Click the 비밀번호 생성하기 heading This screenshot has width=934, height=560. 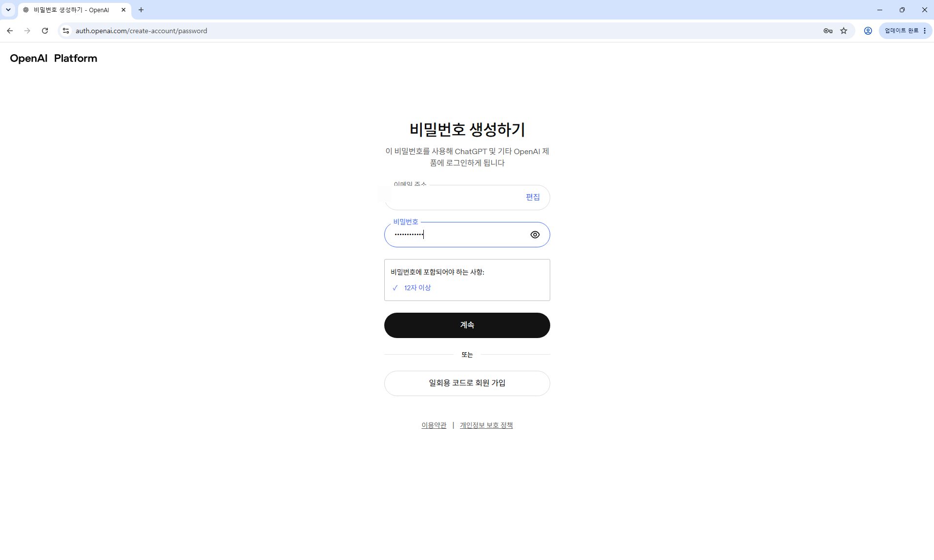467,130
